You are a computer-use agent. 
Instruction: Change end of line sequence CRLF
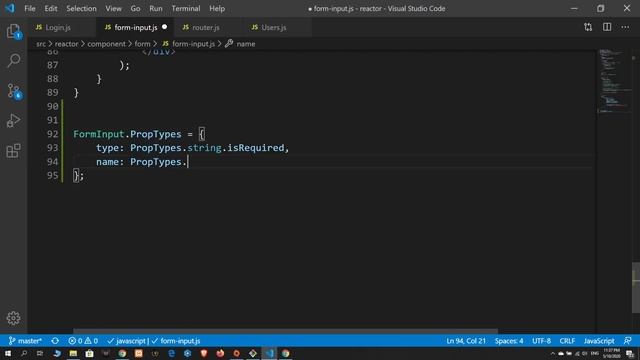tap(567, 341)
